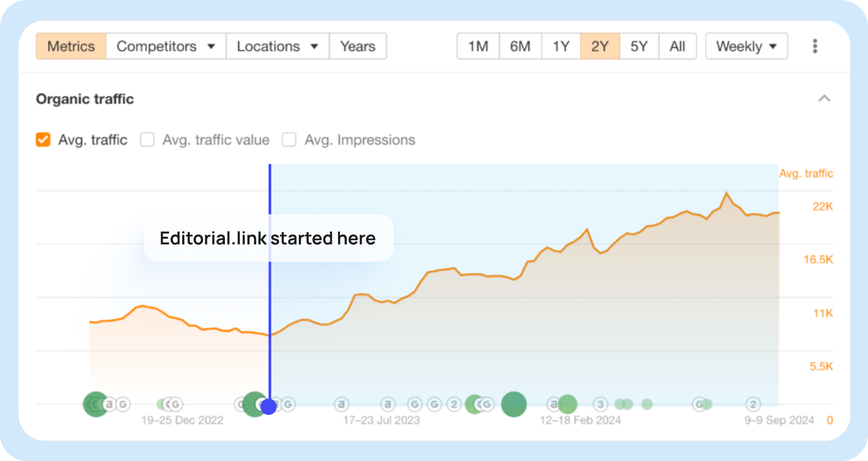Select the 5Y time range
This screenshot has height=461, width=868.
click(x=639, y=46)
